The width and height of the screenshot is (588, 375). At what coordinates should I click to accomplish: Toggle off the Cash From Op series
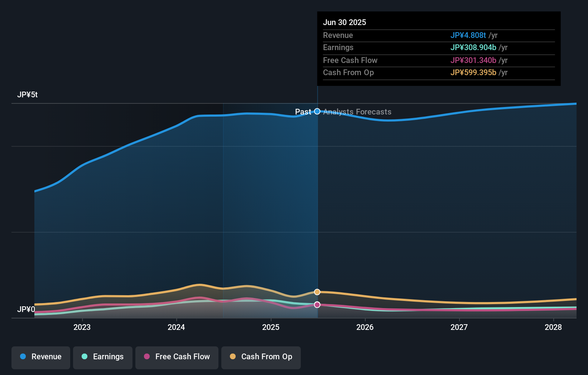261,357
